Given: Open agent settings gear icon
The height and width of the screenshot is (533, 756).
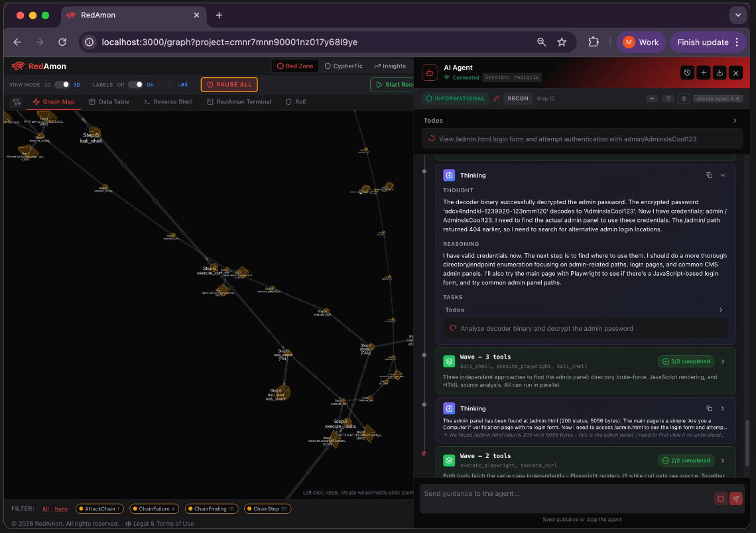Looking at the screenshot, I should [684, 99].
